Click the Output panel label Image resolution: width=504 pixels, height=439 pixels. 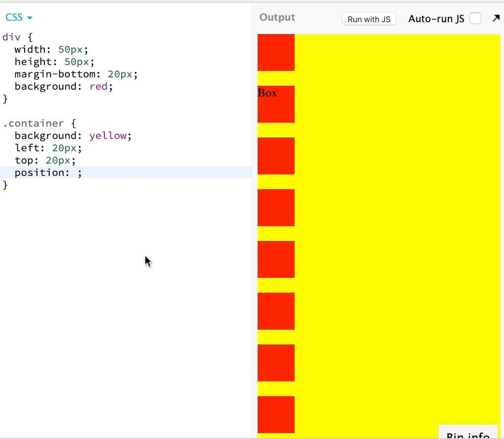coord(277,17)
